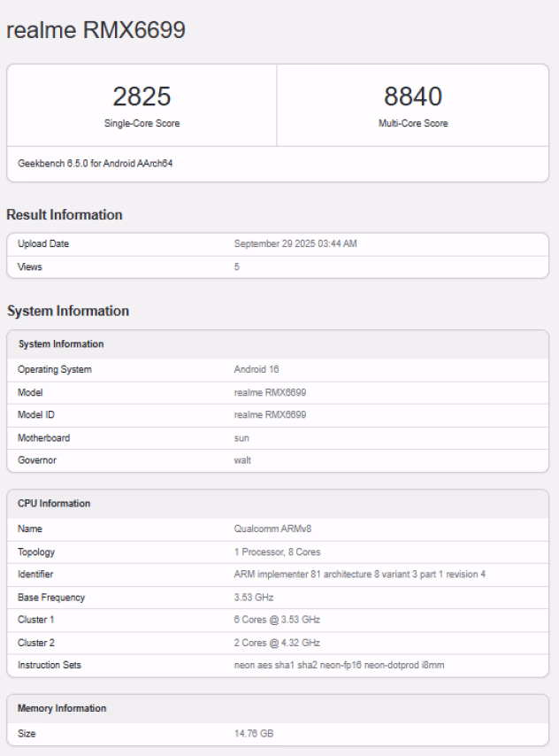Click the Geekbench 6.5.0 for Android AArch64 text
Viewport: 559px width, 756px height.
pyautogui.click(x=94, y=164)
